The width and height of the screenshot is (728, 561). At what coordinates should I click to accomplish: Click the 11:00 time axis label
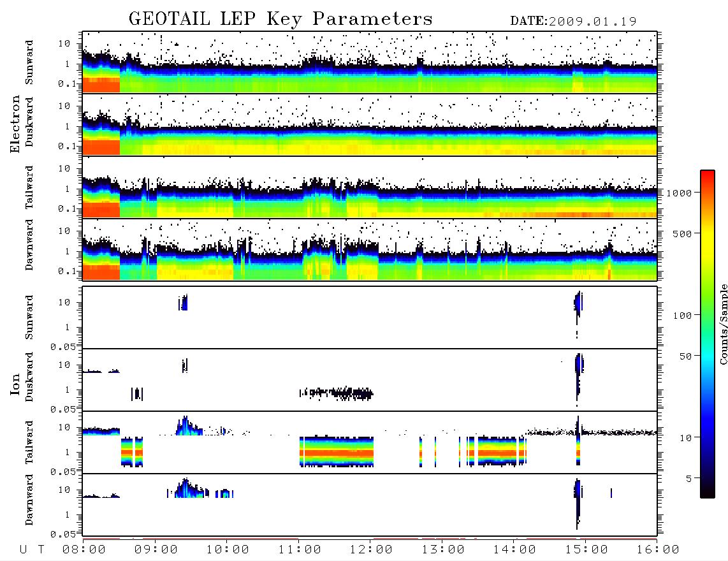tap(300, 550)
